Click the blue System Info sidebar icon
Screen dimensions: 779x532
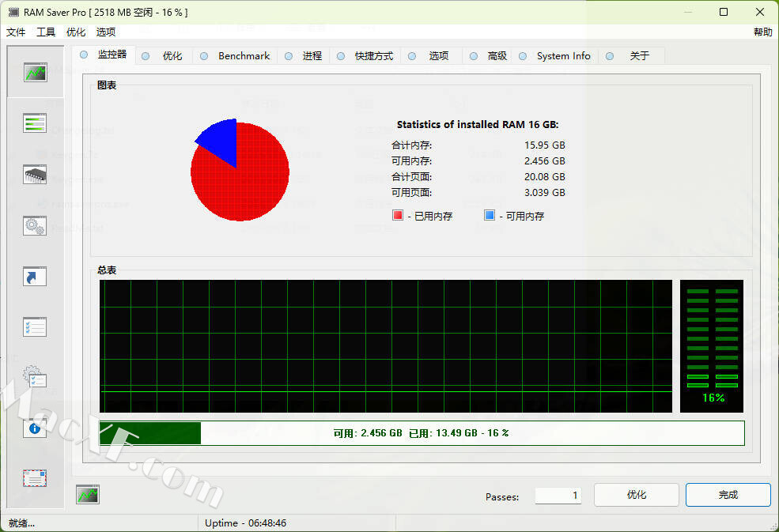click(x=35, y=428)
